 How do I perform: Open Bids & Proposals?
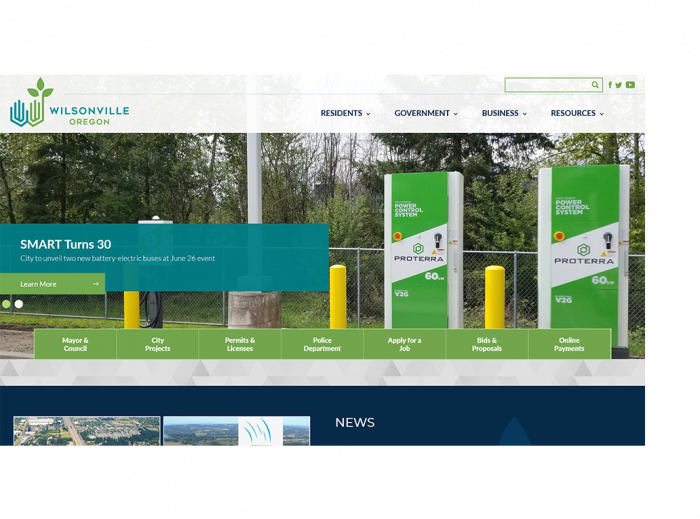pos(487,344)
